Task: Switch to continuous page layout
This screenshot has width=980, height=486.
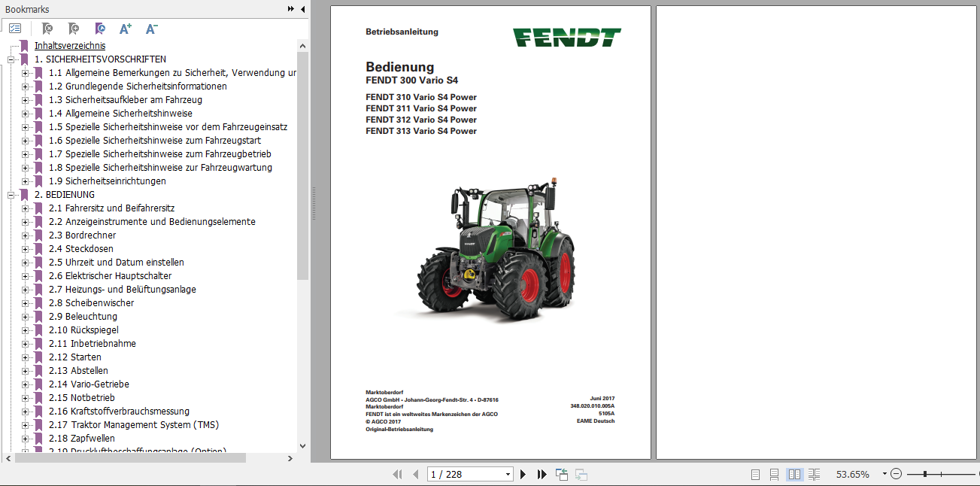Action: (774, 474)
